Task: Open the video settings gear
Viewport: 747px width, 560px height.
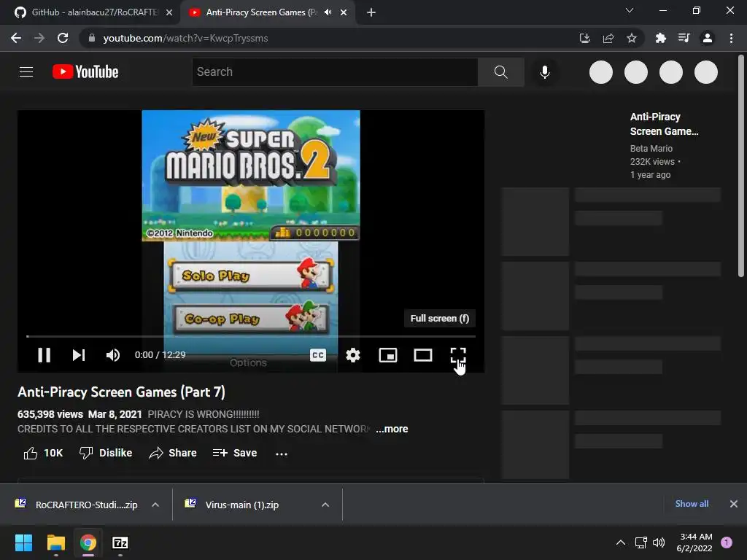Action: [x=353, y=355]
